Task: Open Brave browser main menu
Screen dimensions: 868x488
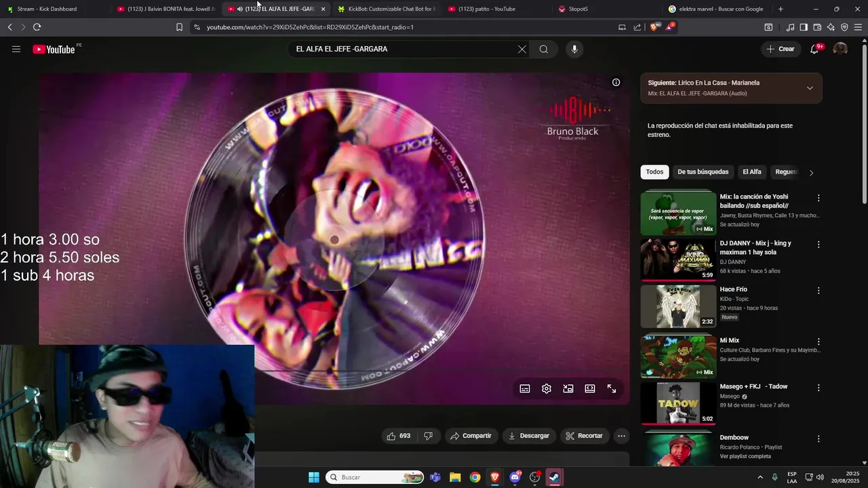Action: 859,27
